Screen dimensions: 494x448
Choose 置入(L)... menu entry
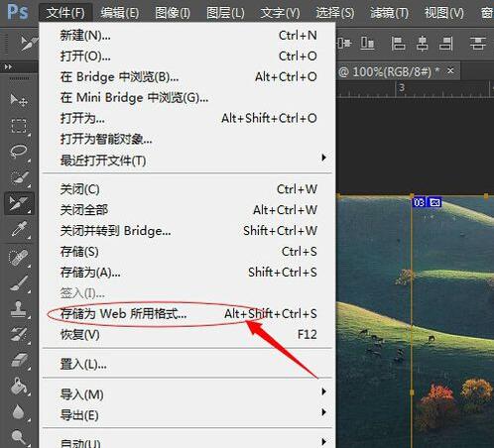tap(187, 365)
